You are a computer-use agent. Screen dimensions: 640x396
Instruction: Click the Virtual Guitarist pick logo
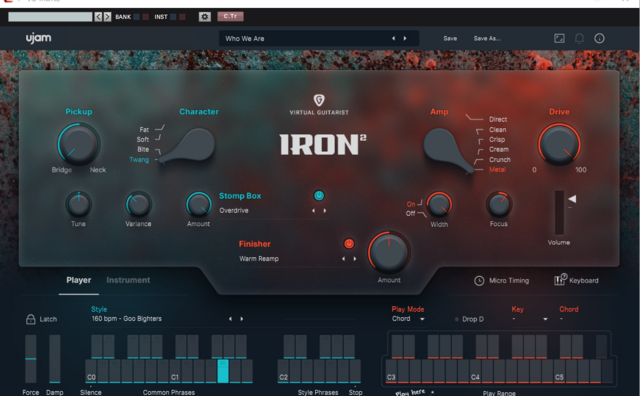[x=319, y=100]
